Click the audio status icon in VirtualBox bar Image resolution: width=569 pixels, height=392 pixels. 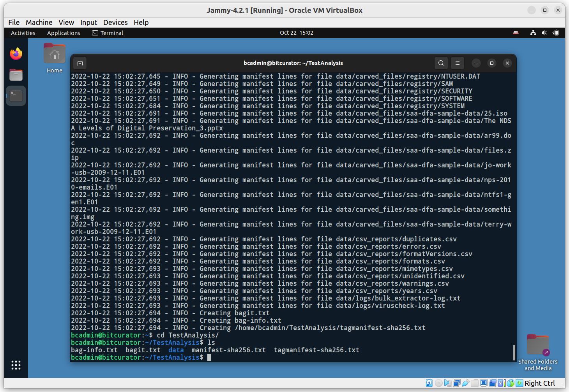(447, 383)
